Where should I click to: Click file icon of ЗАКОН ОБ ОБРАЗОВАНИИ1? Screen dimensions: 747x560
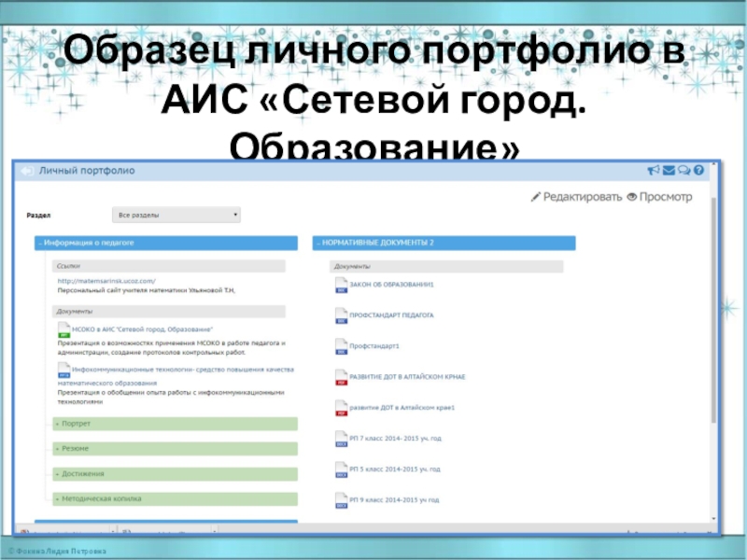[x=341, y=286]
